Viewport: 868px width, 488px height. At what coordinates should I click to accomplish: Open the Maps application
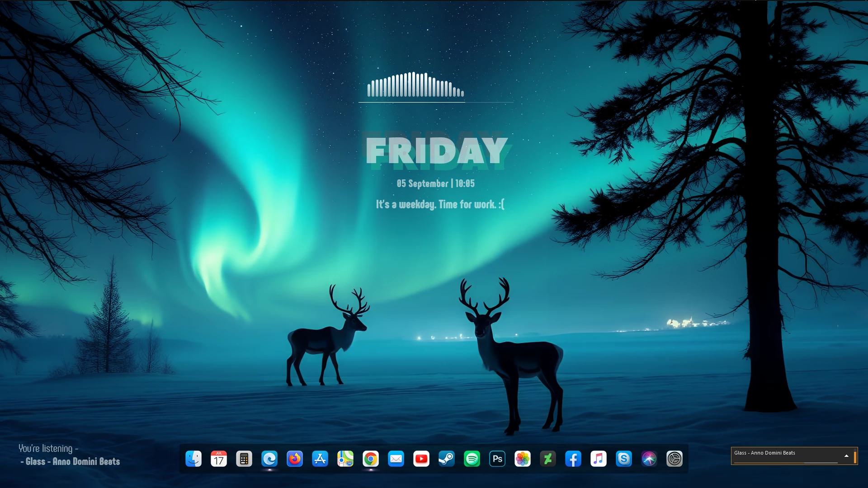(345, 459)
